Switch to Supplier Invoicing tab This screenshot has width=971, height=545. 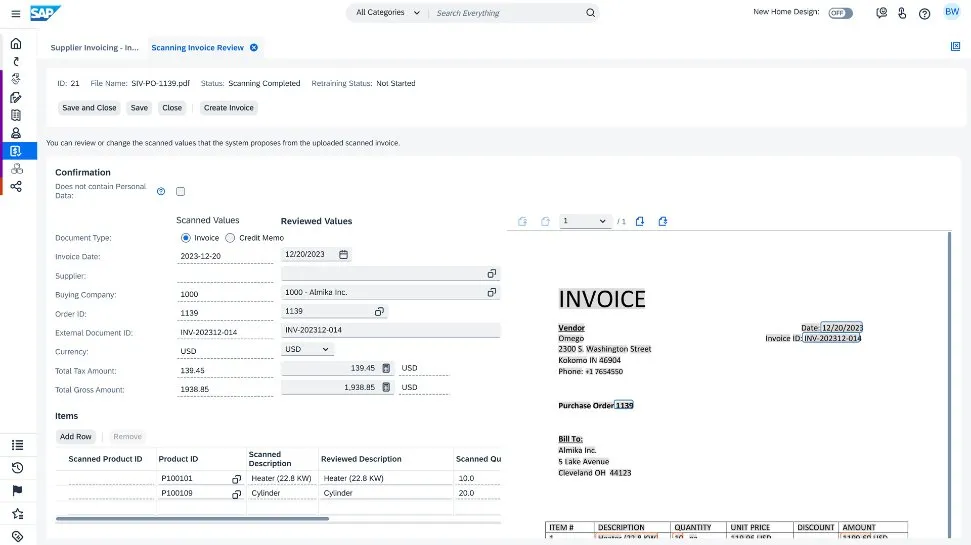pos(94,48)
